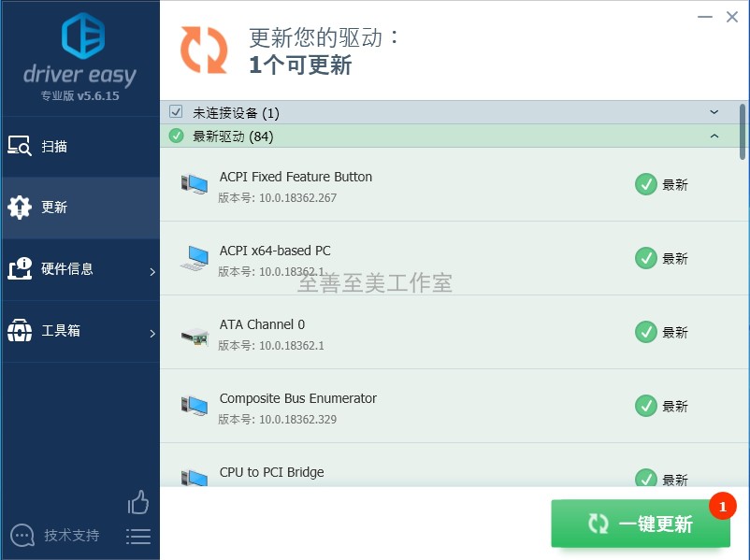The width and height of the screenshot is (750, 560).
Task: Click the ACPI x64-based PC device icon
Action: tap(195, 258)
